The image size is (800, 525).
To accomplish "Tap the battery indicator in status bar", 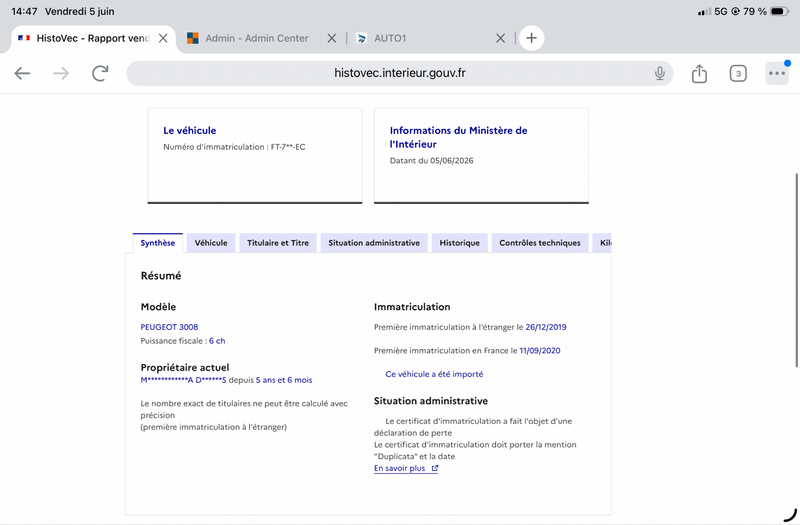I will coord(779,11).
